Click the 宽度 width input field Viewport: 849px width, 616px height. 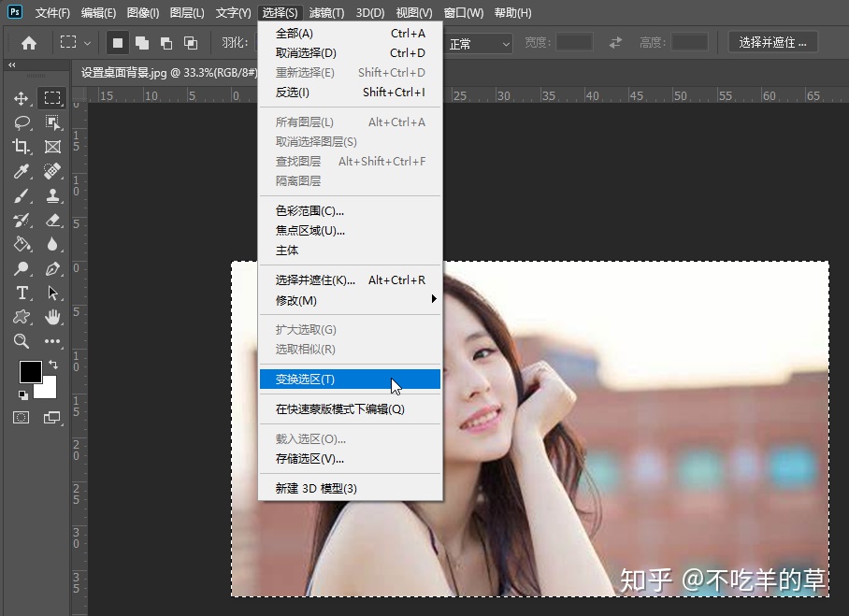click(x=574, y=42)
